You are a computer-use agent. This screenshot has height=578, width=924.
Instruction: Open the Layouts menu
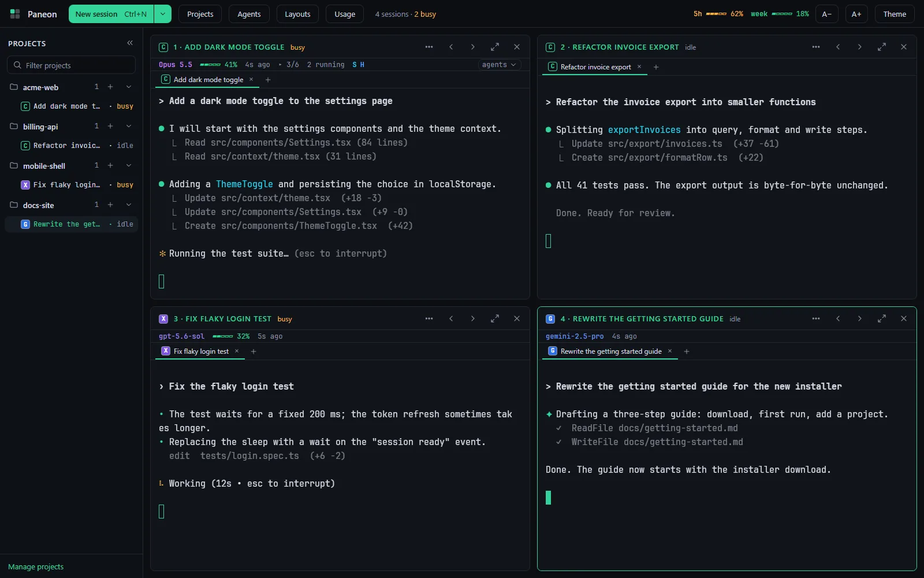point(297,14)
